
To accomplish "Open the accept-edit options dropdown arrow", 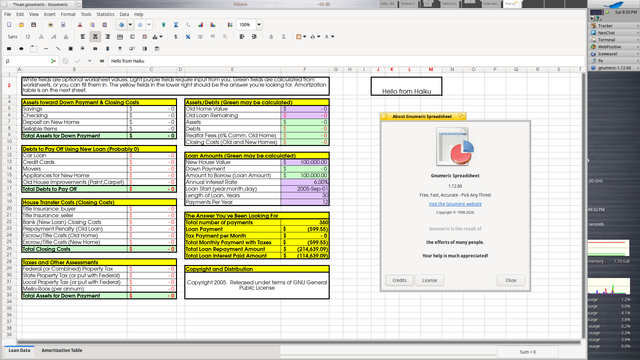I will [89, 61].
